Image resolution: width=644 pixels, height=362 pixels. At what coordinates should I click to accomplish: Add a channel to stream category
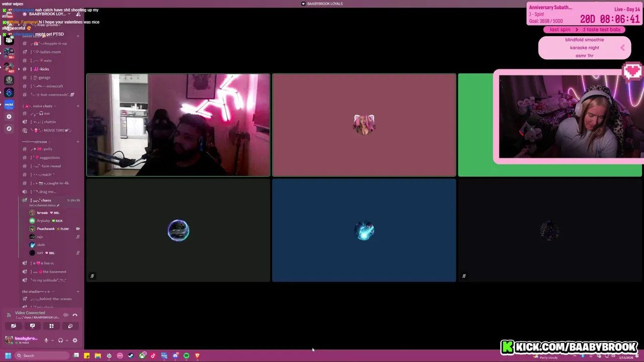77,142
